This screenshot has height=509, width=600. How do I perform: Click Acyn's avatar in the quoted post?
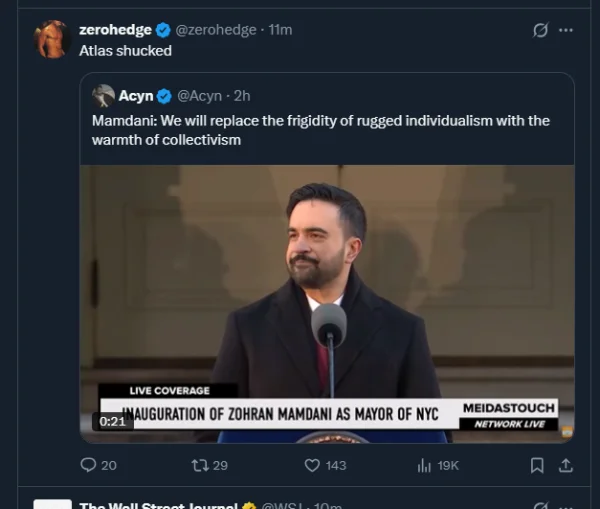pyautogui.click(x=103, y=95)
